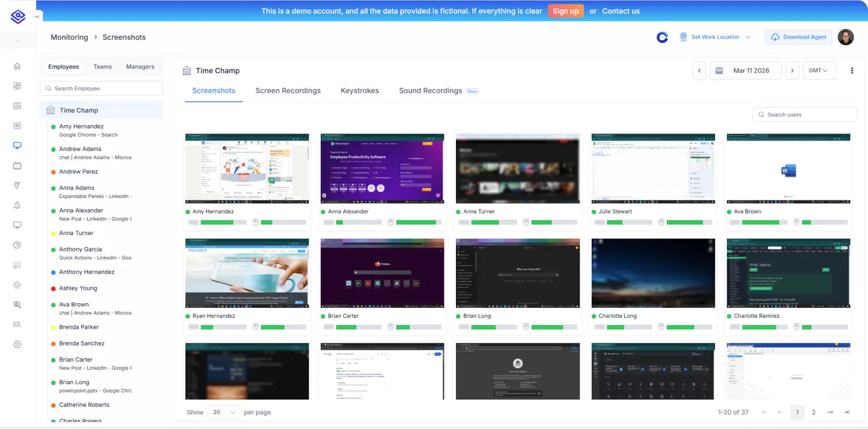
Task: Click Charlotte Long card keyboard activity bar
Action: tap(629, 327)
